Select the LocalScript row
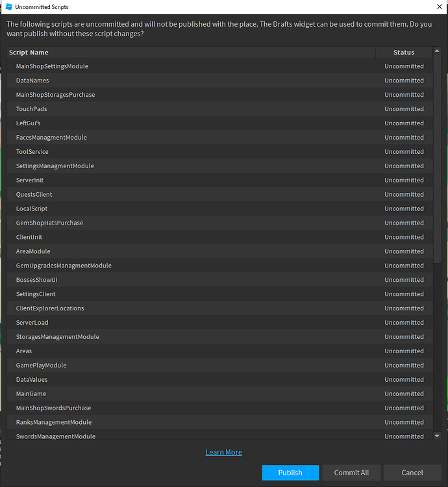Image resolution: width=448 pixels, height=487 pixels. (220, 208)
